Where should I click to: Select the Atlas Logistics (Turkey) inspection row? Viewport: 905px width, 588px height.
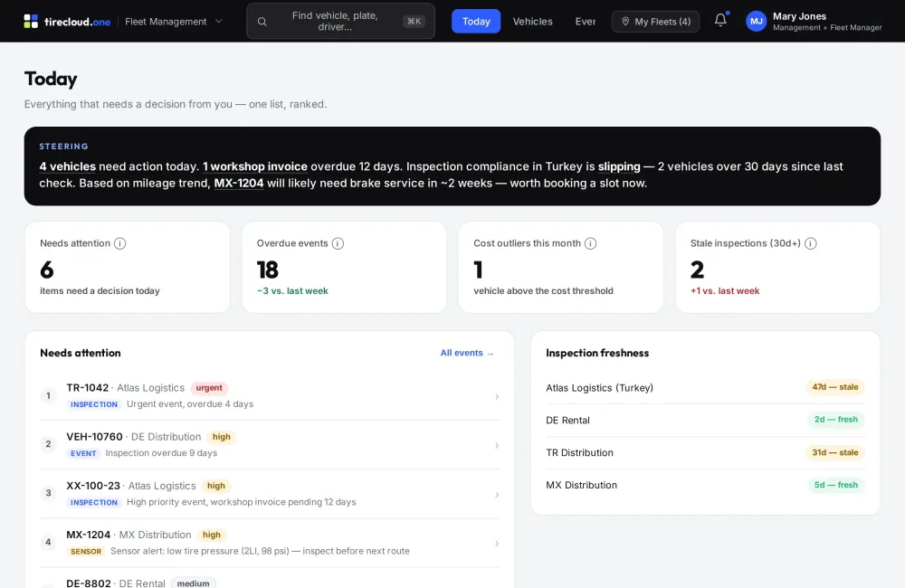coord(705,388)
